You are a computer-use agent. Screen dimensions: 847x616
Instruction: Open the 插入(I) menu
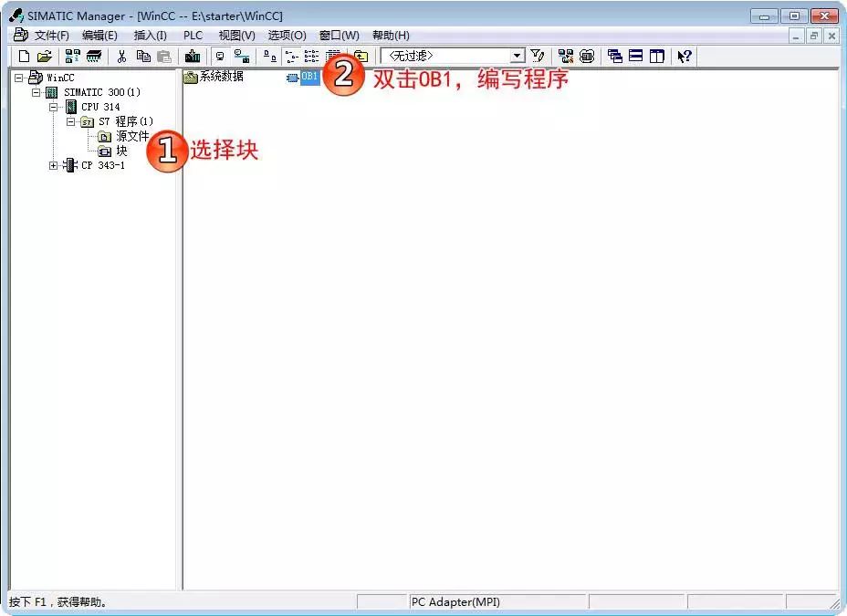coord(151,36)
